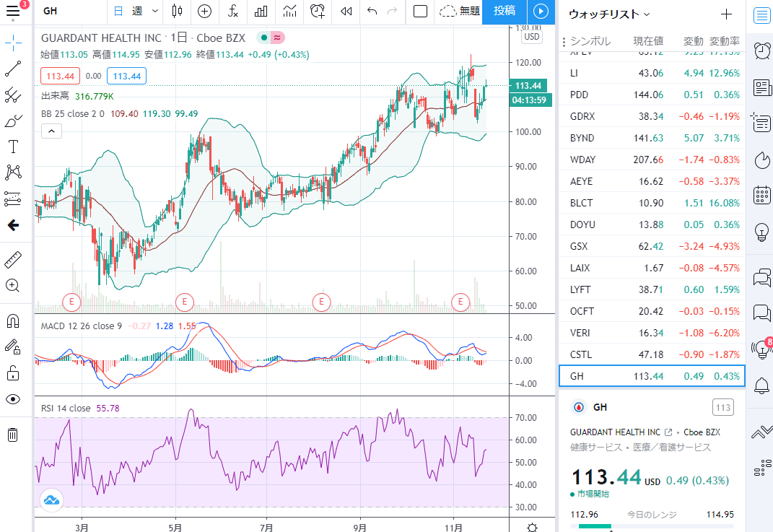Sort watchlist by シンボル column
This screenshot has height=532, width=773.
point(590,41)
